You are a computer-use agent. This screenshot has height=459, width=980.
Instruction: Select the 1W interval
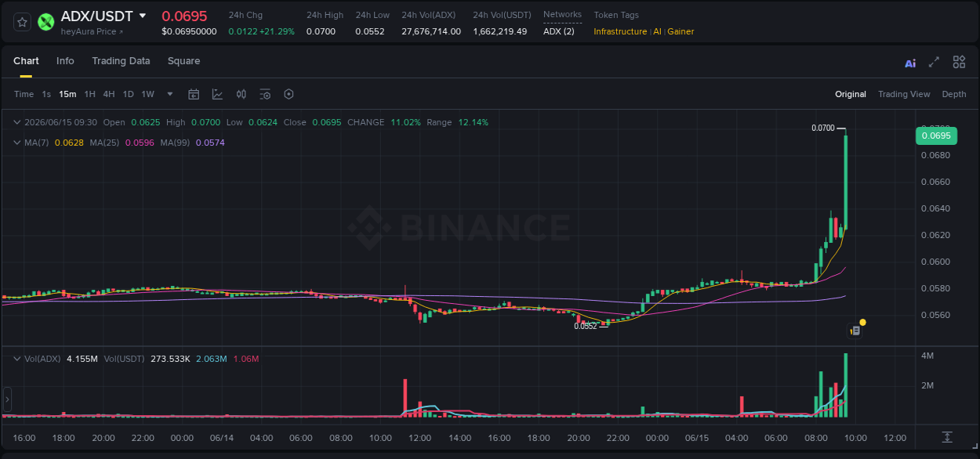pyautogui.click(x=147, y=94)
